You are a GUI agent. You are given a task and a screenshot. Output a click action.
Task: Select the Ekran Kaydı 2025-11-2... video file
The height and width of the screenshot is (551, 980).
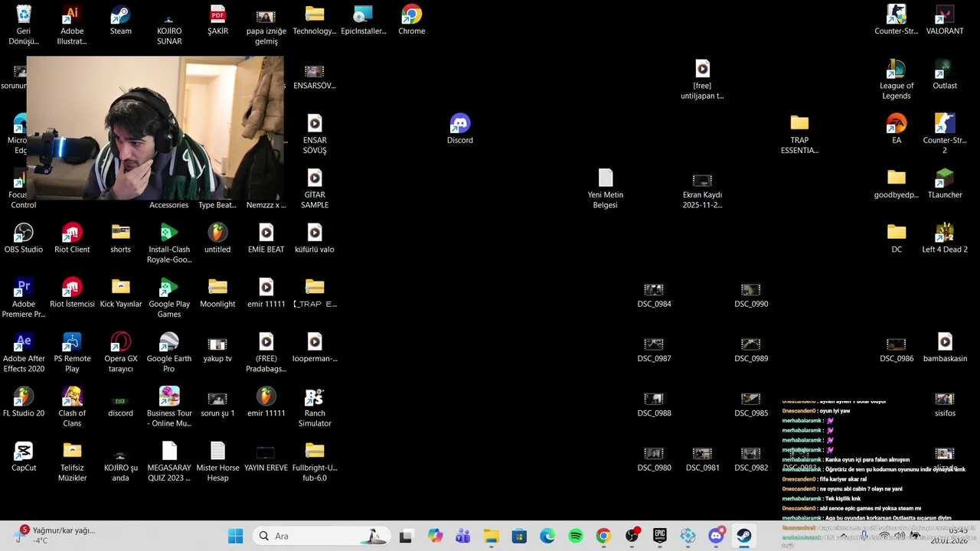coord(702,189)
